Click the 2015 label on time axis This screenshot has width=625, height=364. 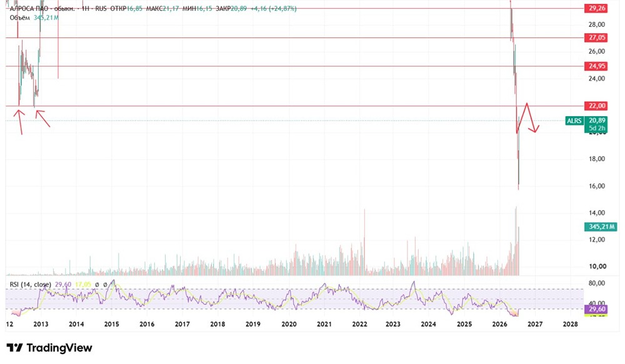coord(112,324)
